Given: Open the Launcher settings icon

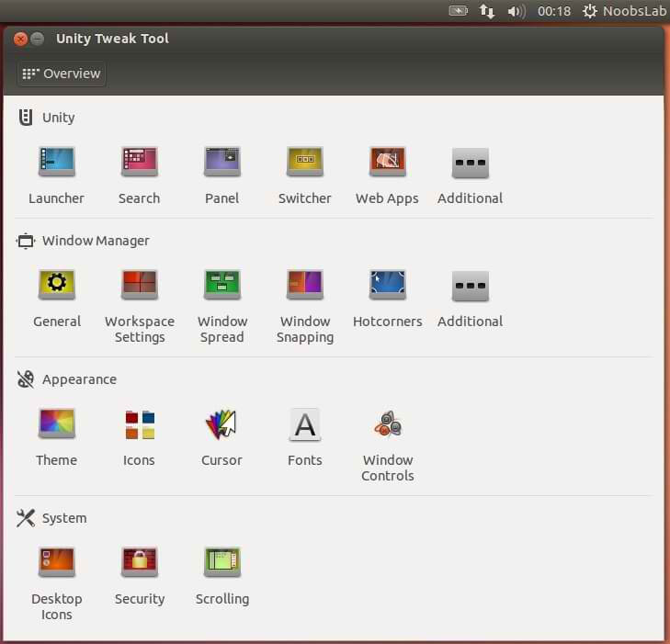Looking at the screenshot, I should click(x=56, y=163).
